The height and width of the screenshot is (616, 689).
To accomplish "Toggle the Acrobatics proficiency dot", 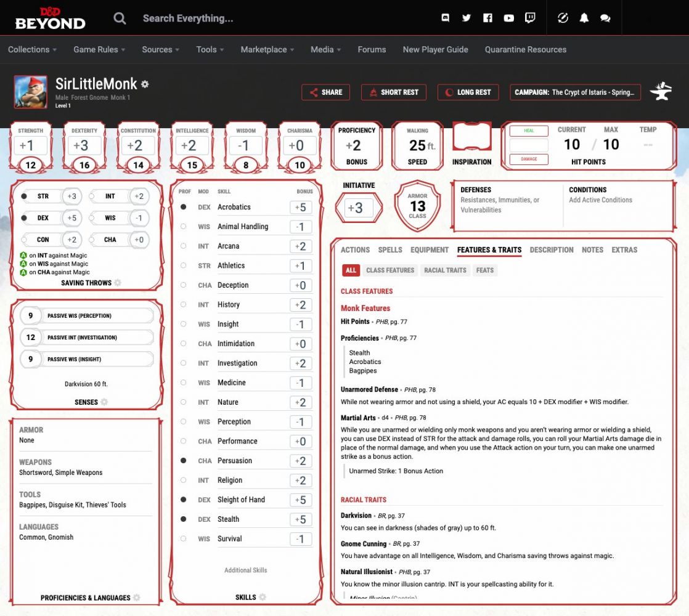I will point(183,207).
